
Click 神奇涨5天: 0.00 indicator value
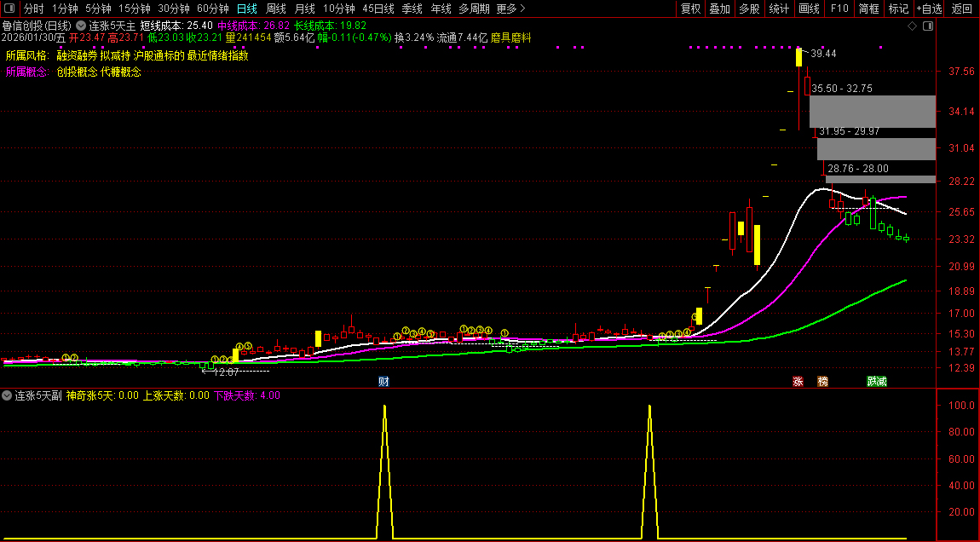102,395
